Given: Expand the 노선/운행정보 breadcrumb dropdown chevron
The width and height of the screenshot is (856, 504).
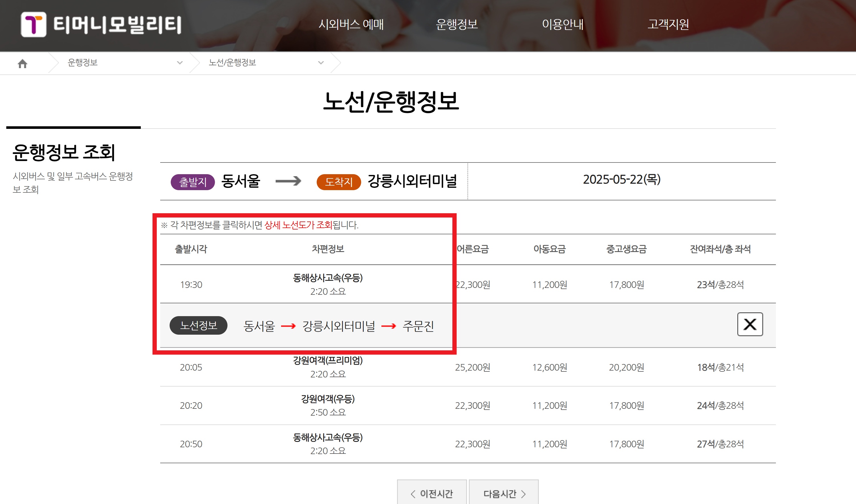Looking at the screenshot, I should pos(321,63).
